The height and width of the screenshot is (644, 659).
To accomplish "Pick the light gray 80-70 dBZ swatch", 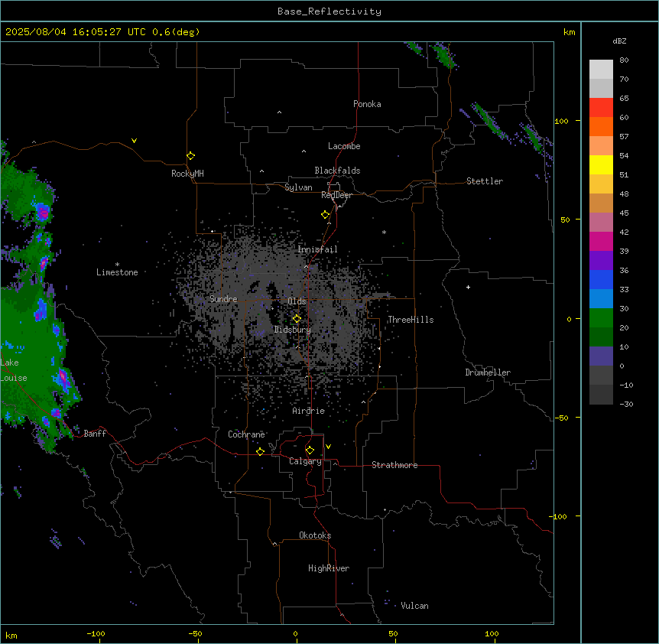I will [601, 70].
